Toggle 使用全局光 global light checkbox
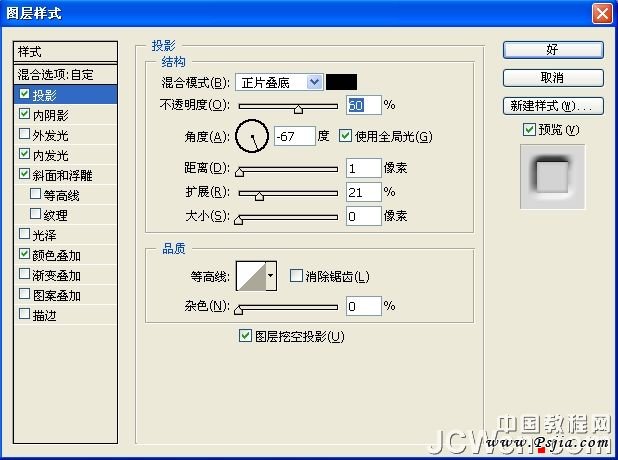 point(345,136)
